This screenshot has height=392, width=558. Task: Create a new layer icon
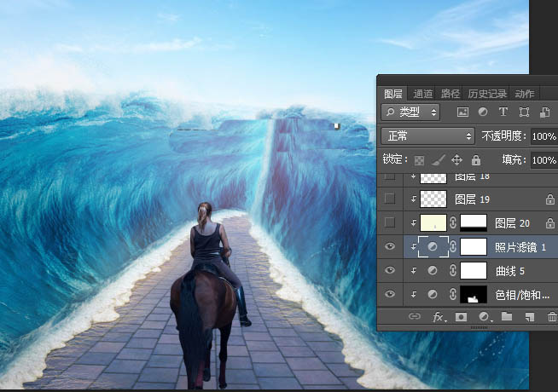coord(530,317)
